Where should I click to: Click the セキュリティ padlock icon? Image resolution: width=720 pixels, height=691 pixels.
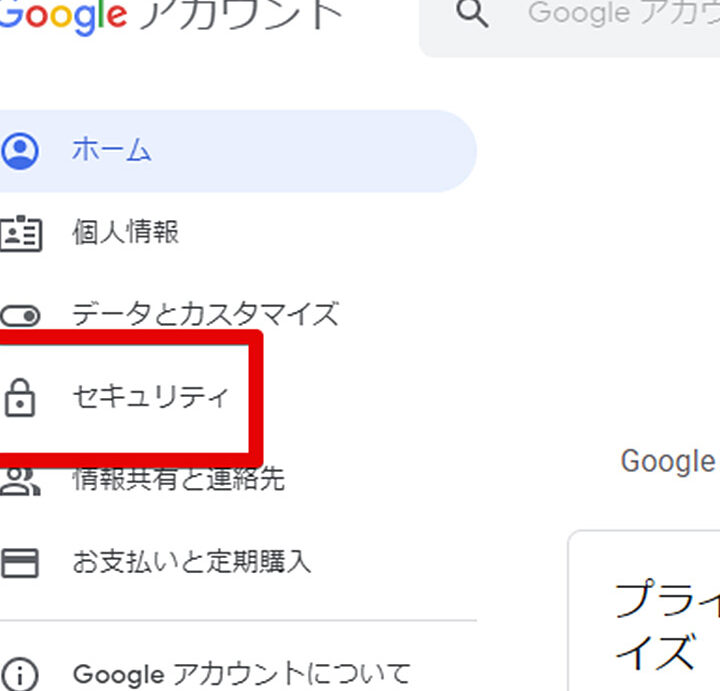pos(20,397)
